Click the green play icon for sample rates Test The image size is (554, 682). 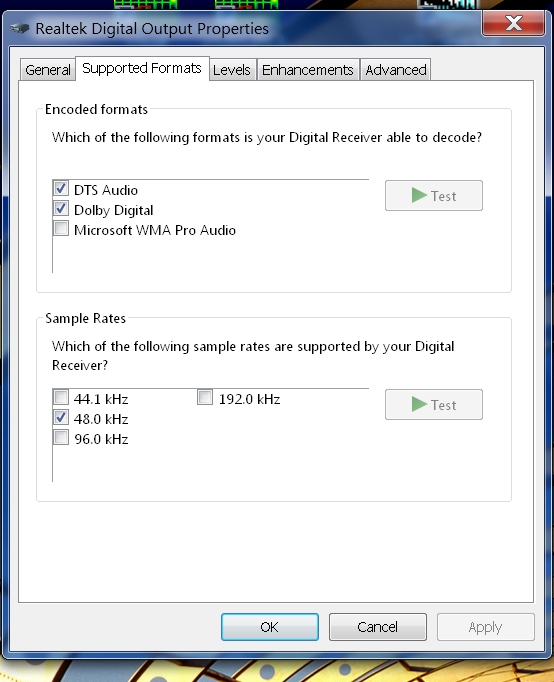[419, 405]
